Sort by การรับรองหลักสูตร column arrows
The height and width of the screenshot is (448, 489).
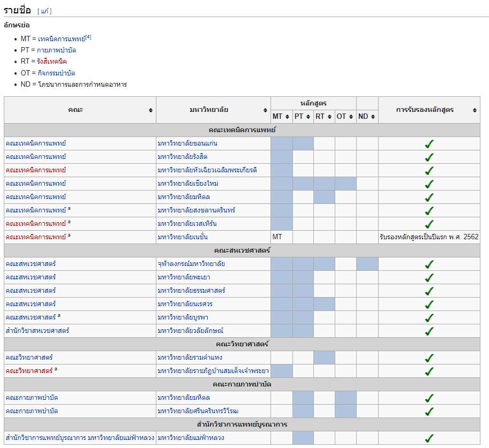tap(475, 110)
